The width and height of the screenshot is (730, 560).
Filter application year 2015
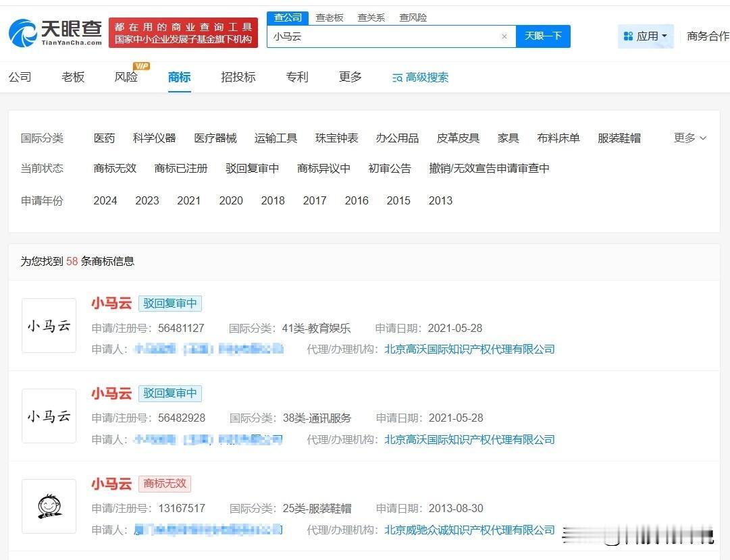pos(398,200)
